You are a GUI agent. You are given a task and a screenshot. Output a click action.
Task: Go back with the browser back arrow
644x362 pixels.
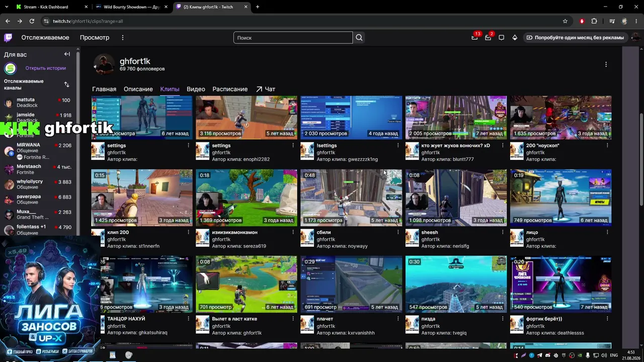point(8,21)
